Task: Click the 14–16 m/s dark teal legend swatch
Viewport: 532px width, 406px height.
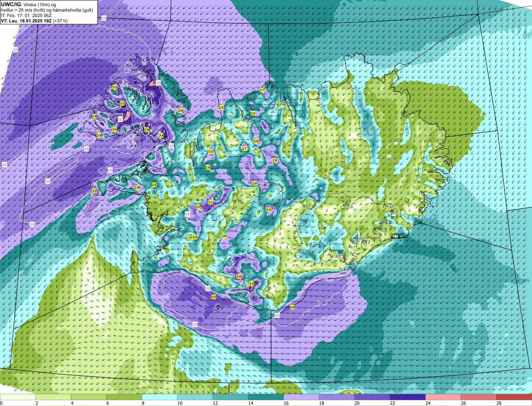Action: point(266,397)
